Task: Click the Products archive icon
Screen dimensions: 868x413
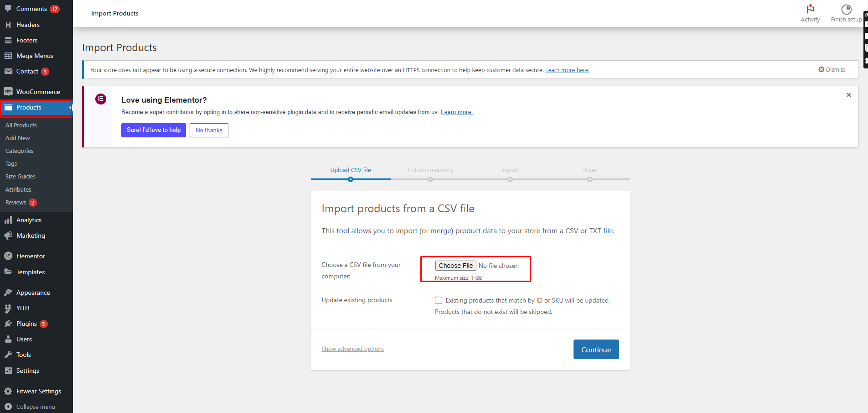Action: 8,107
